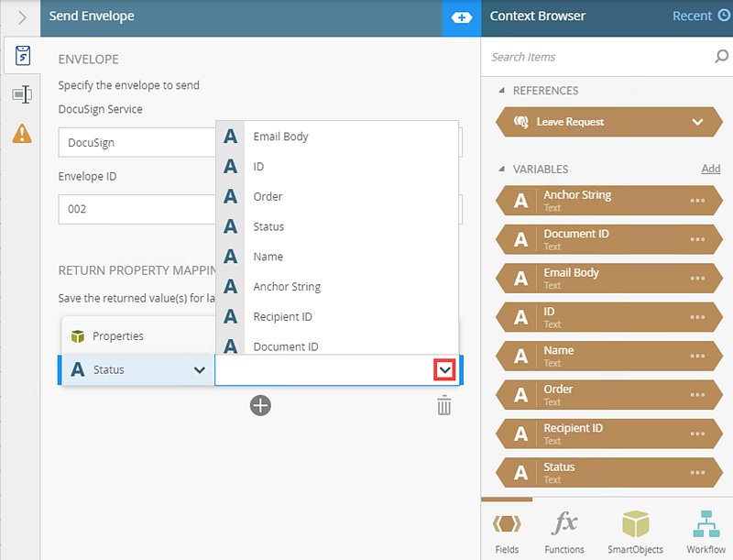Click the search magnifier icon
This screenshot has width=733, height=560.
click(x=721, y=57)
